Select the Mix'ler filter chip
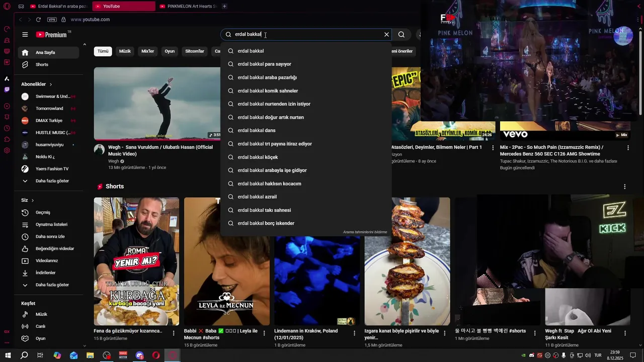Viewport: 644px width, 362px height. [148, 51]
